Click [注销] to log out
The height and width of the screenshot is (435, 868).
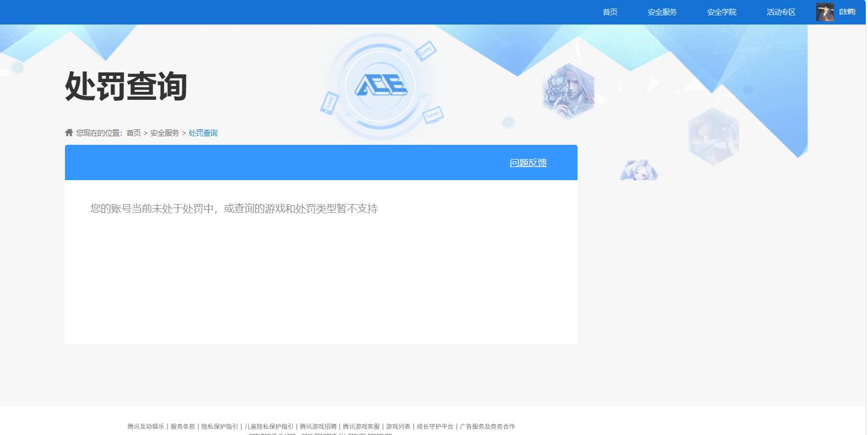click(x=847, y=11)
